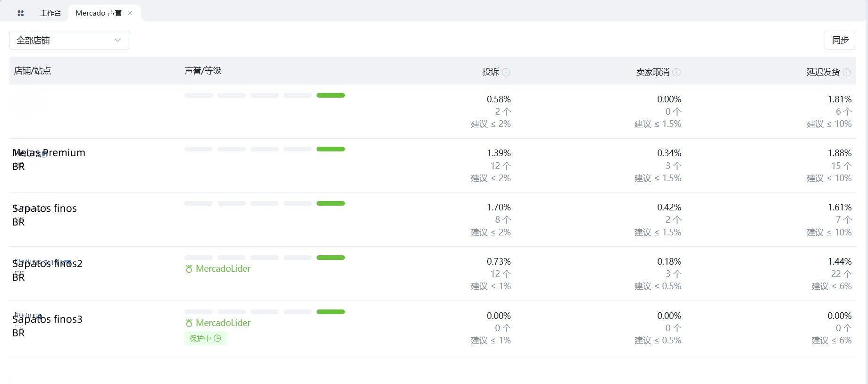Screen dimensions: 868x384
Task: Click MercadoLíder medal icon for Sapatos finos3
Action: click(x=189, y=323)
